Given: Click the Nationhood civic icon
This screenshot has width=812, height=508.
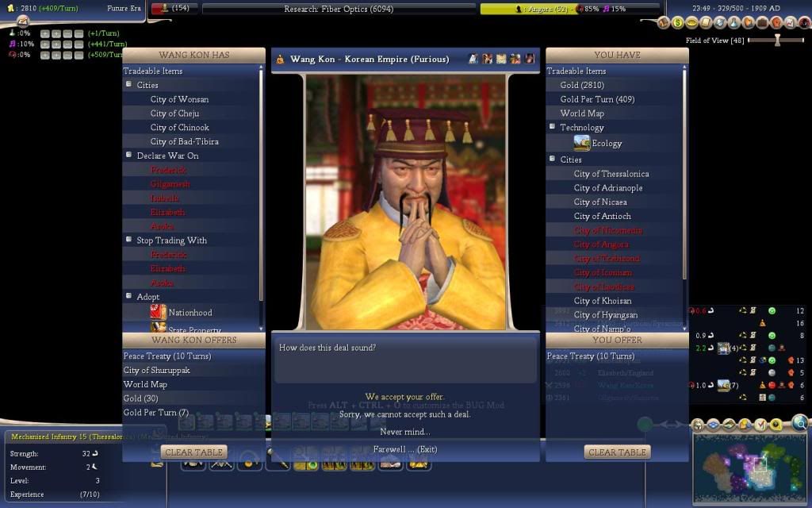Looking at the screenshot, I should coord(158,312).
